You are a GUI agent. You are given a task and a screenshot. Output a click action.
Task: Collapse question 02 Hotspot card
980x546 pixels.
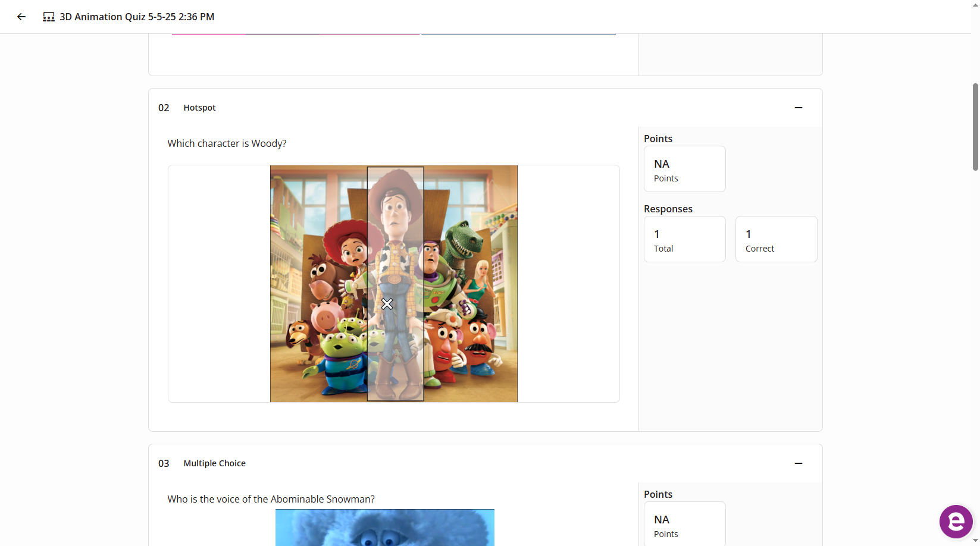[799, 108]
